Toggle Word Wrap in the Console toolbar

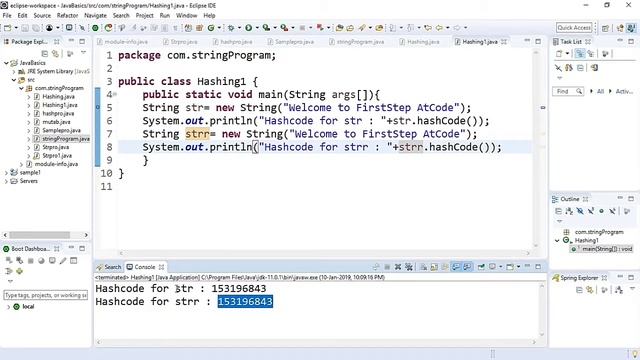point(445,267)
